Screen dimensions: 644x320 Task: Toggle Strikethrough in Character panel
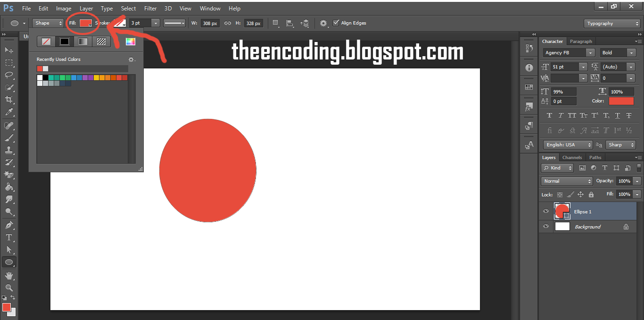point(628,115)
